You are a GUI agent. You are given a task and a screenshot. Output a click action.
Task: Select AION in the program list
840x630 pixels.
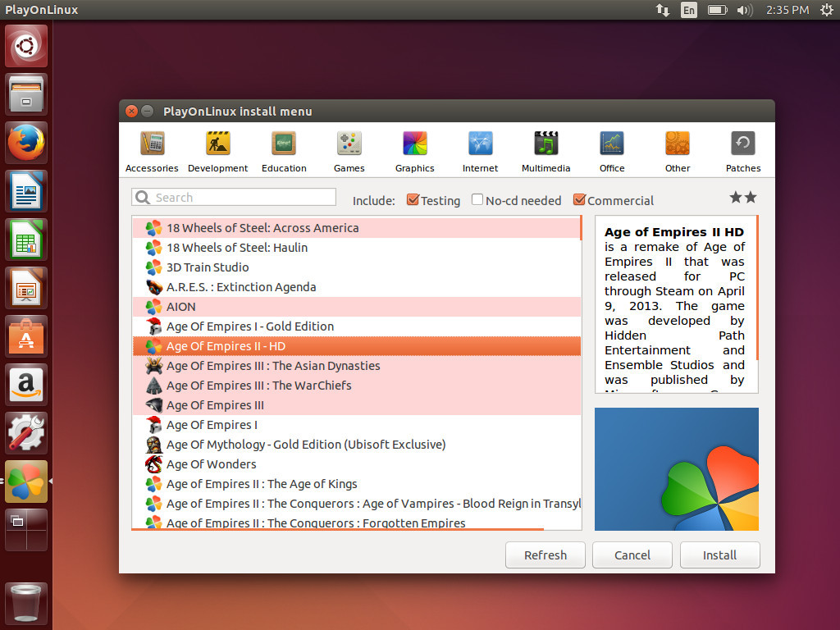181,307
